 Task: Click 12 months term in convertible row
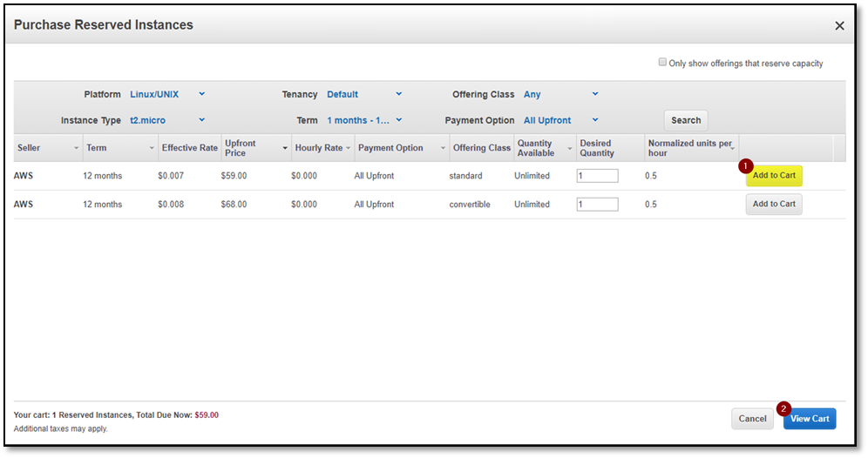point(103,204)
